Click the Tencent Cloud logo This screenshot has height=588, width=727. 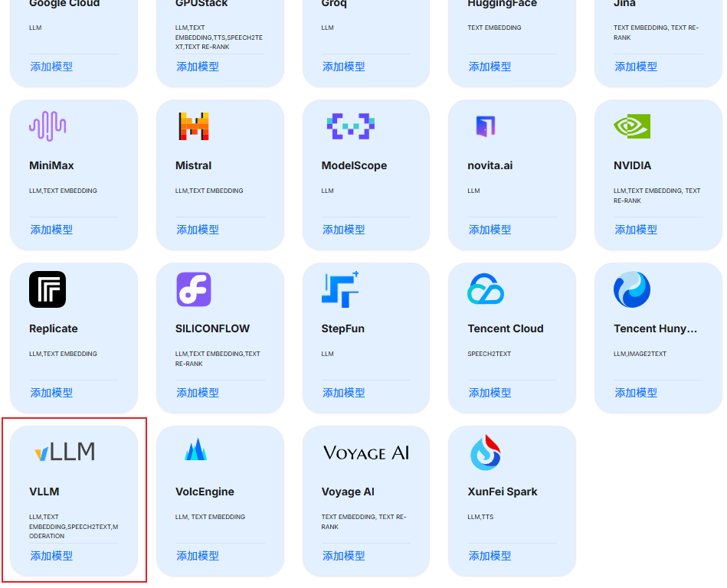tap(486, 289)
